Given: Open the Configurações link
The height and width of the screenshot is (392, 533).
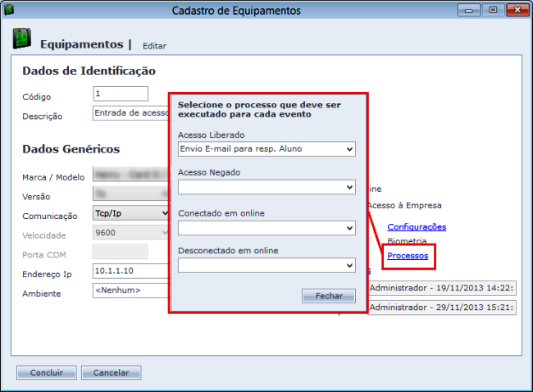Looking at the screenshot, I should 417,226.
